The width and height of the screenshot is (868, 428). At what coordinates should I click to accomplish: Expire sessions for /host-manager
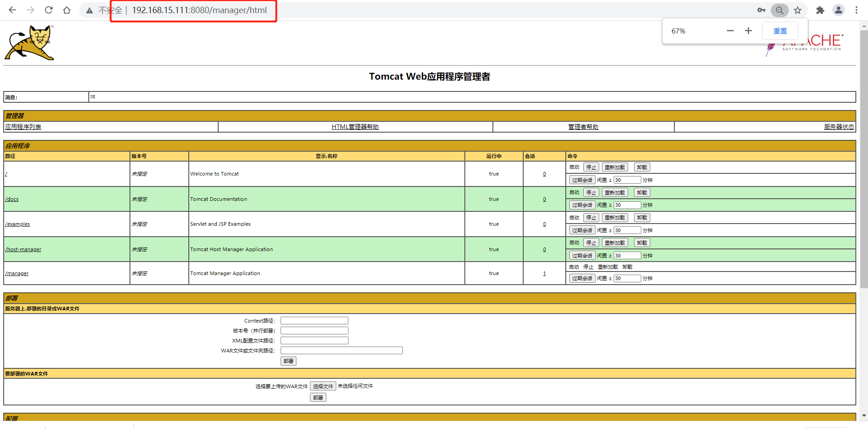(x=582, y=256)
